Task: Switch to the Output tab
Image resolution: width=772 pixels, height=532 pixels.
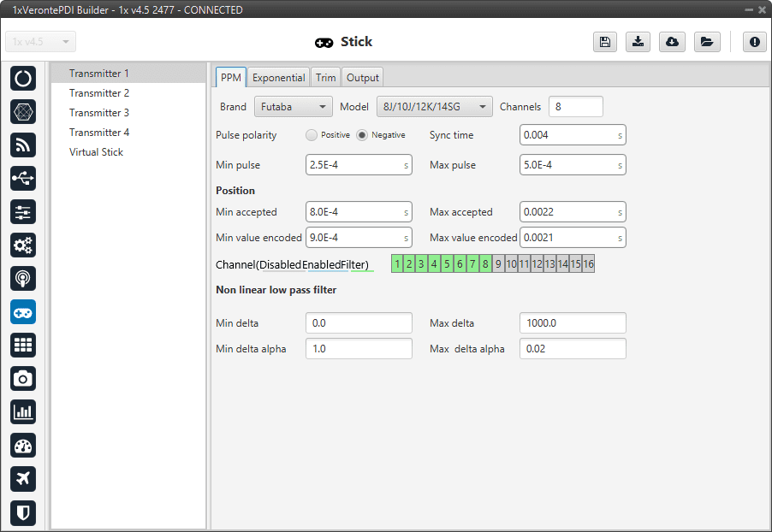Action: [362, 78]
